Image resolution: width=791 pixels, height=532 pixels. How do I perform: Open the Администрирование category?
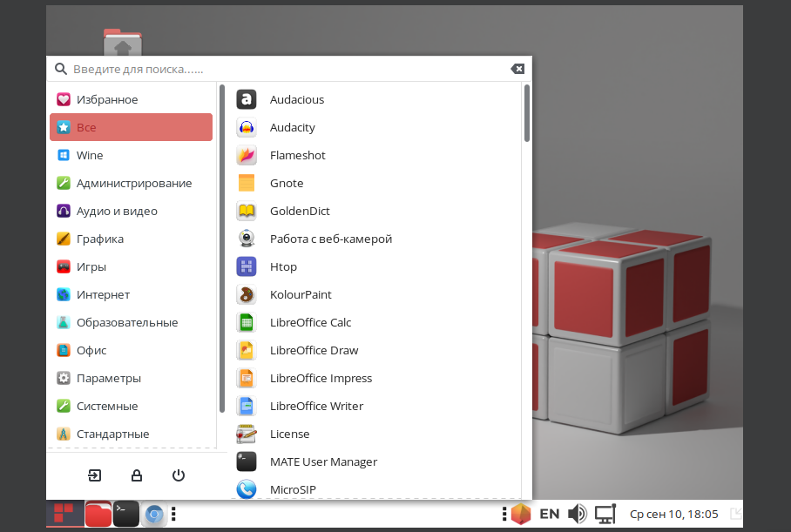click(132, 183)
